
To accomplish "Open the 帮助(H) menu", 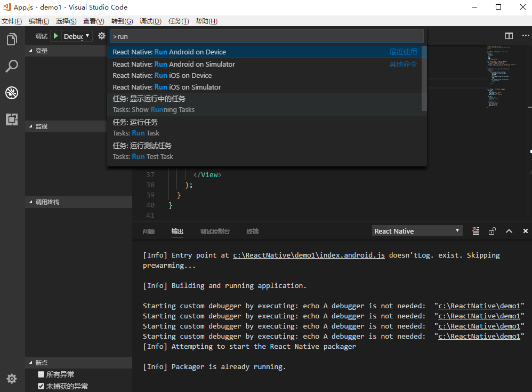I will (207, 21).
